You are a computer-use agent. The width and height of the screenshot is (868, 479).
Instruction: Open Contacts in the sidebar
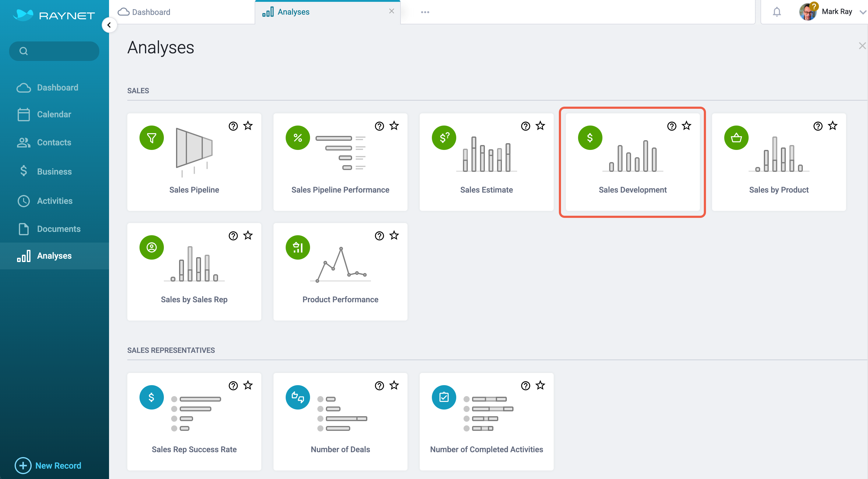54,143
